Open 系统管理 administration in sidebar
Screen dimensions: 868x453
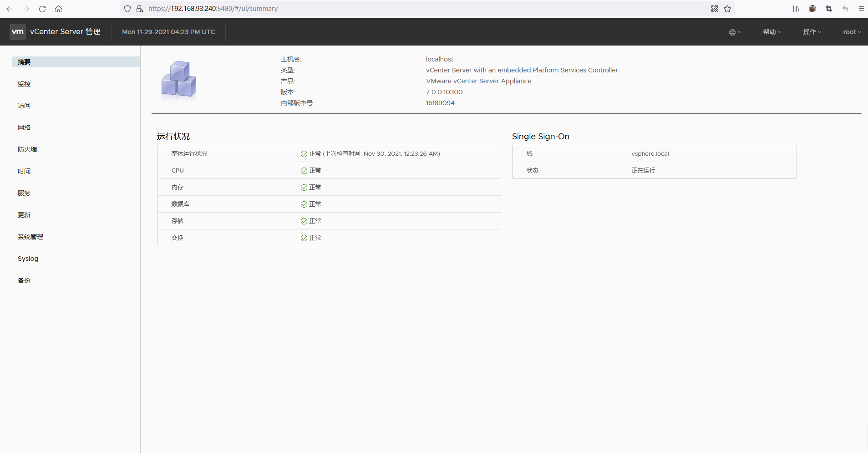pos(30,237)
